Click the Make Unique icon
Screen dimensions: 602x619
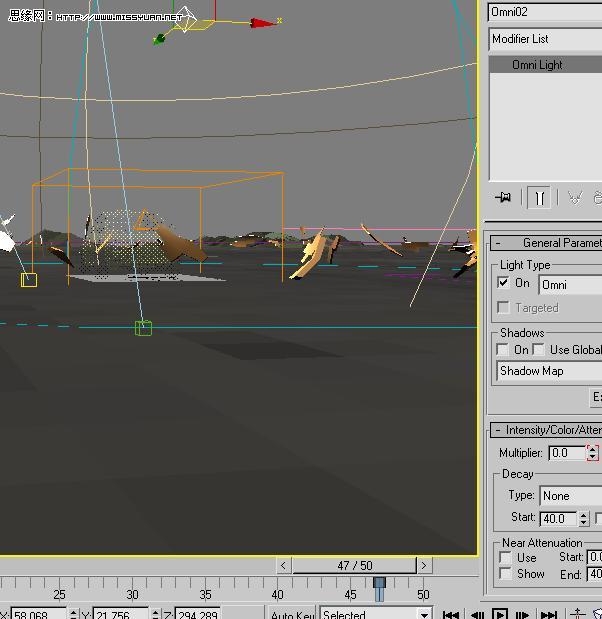(x=575, y=197)
